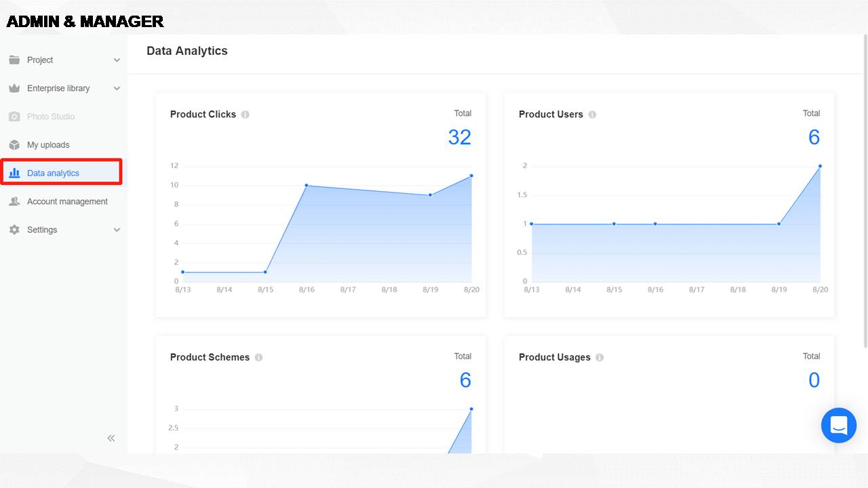Expand the Settings submenu chevron
868x488 pixels.
click(x=117, y=230)
